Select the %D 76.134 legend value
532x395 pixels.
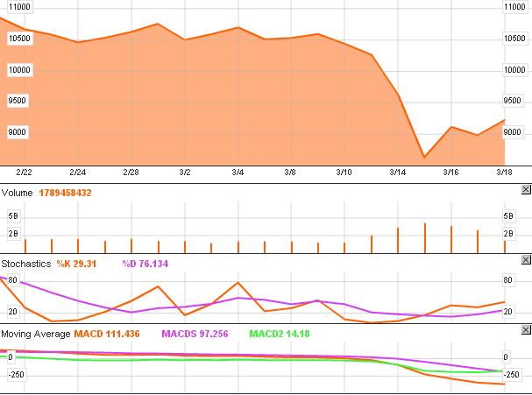145,263
